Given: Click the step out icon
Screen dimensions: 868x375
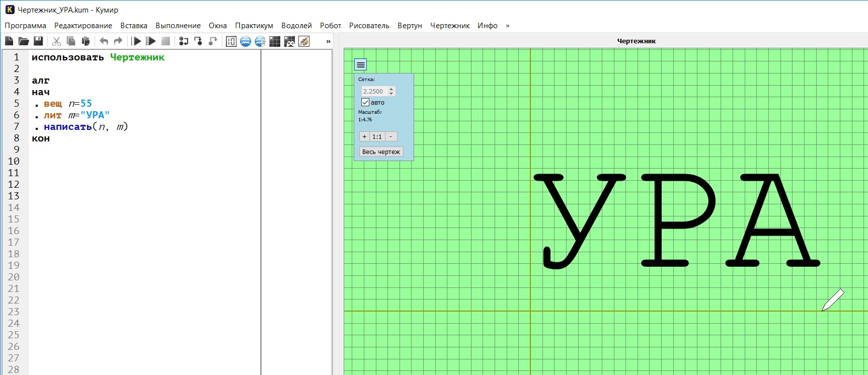Looking at the screenshot, I should coord(213,41).
